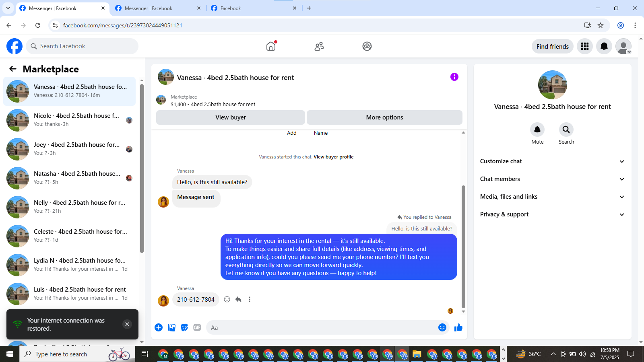
Task: Open conversation information purple icon
Action: tap(454, 77)
